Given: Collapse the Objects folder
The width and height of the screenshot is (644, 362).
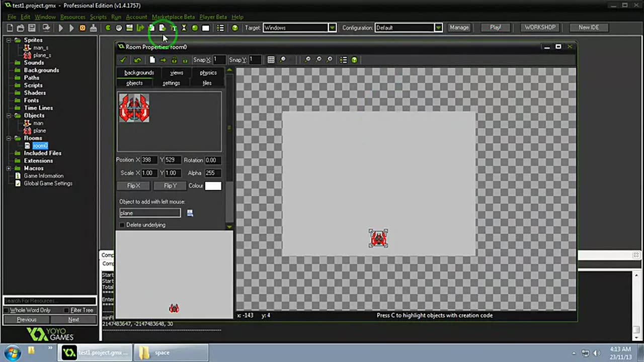Looking at the screenshot, I should [x=10, y=116].
